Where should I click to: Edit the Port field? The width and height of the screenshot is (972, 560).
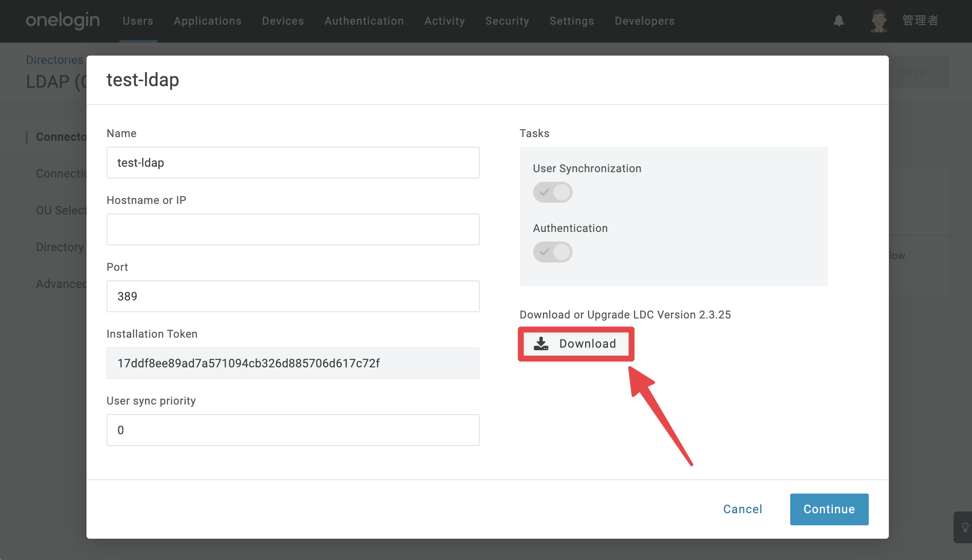293,296
